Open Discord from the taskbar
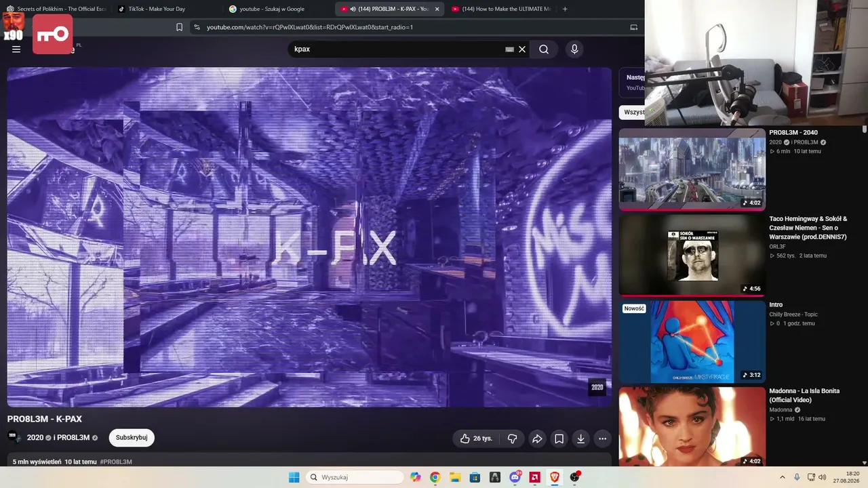 coord(515,477)
